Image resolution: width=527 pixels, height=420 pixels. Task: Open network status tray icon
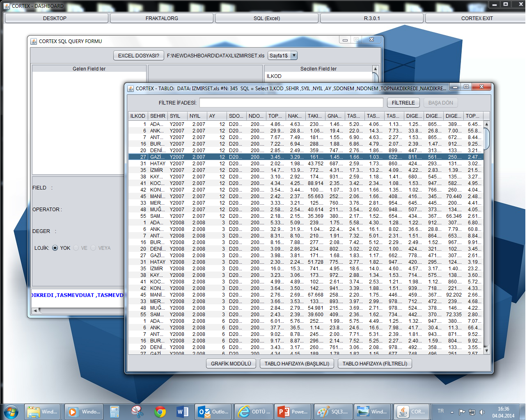472,412
